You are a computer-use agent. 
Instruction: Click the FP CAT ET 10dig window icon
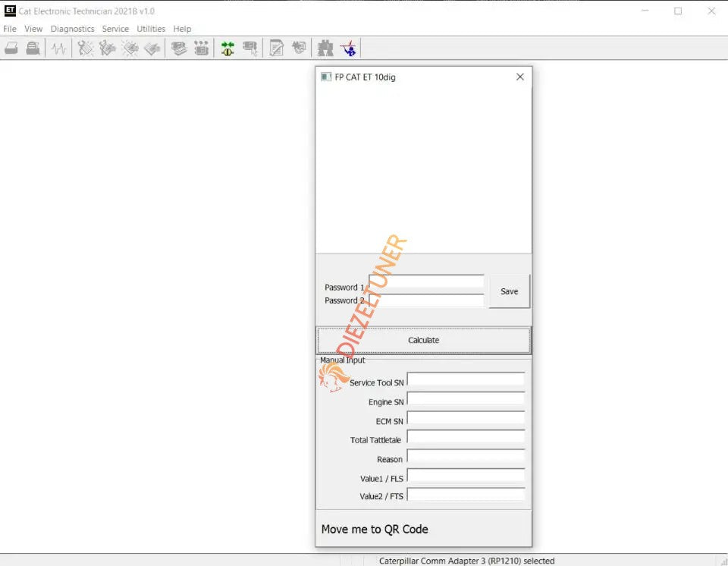[326, 77]
